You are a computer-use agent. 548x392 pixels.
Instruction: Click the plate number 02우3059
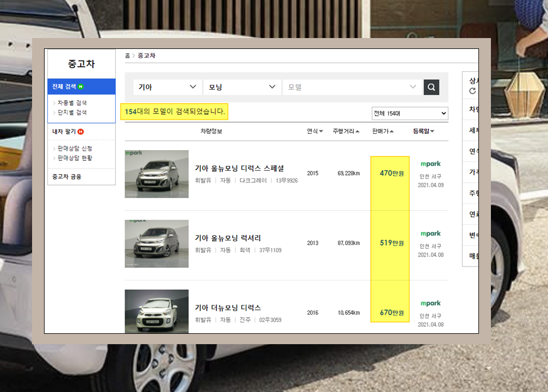point(271,320)
